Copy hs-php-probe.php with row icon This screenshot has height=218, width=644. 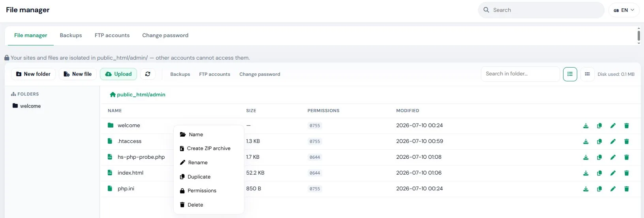pyautogui.click(x=599, y=157)
